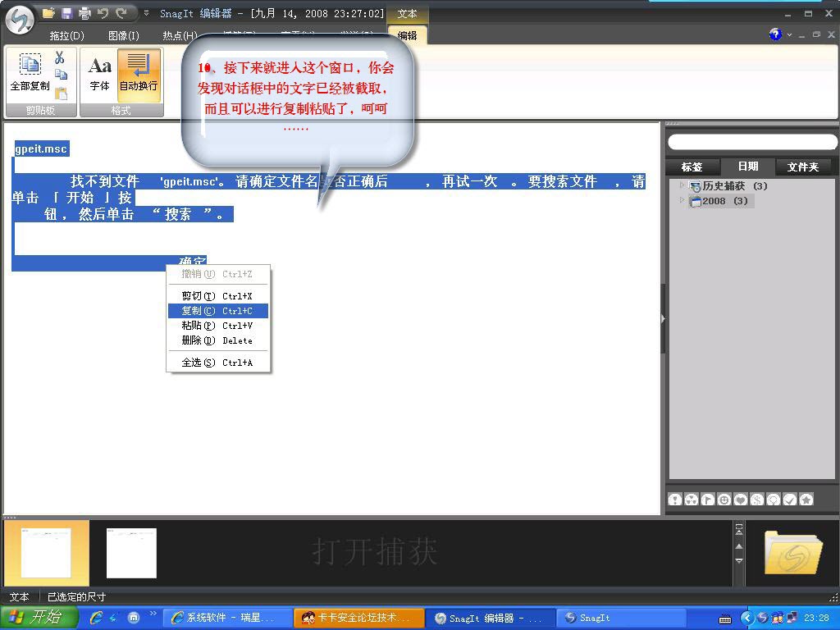Expand hidden system tray icons arrow
Screen dimensions: 840x630
pyautogui.click(x=746, y=619)
